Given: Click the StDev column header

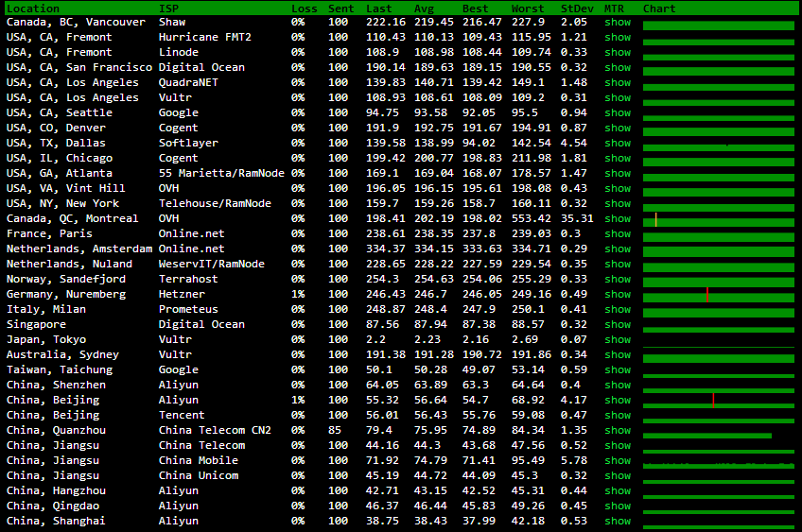Looking at the screenshot, I should pyautogui.click(x=577, y=9).
